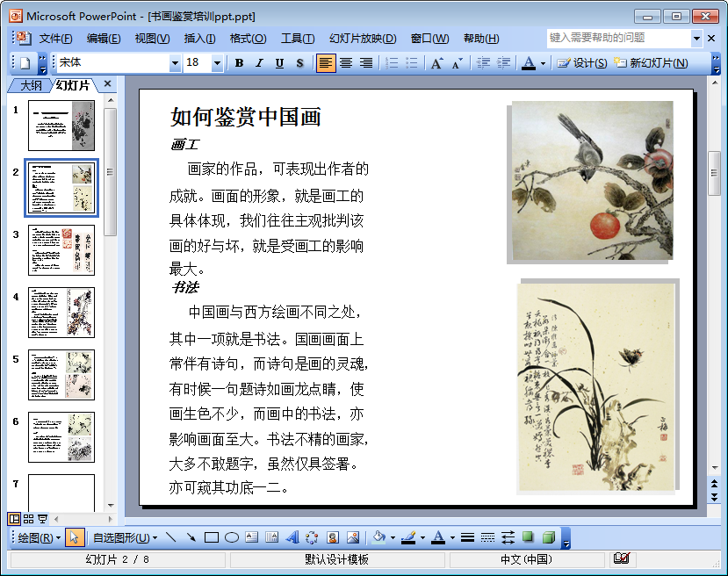The image size is (728, 576).
Task: Insert Picture from file icon
Action: [353, 538]
